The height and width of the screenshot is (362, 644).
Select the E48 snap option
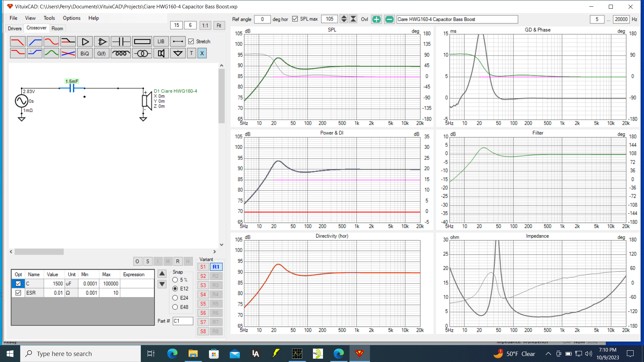175,307
